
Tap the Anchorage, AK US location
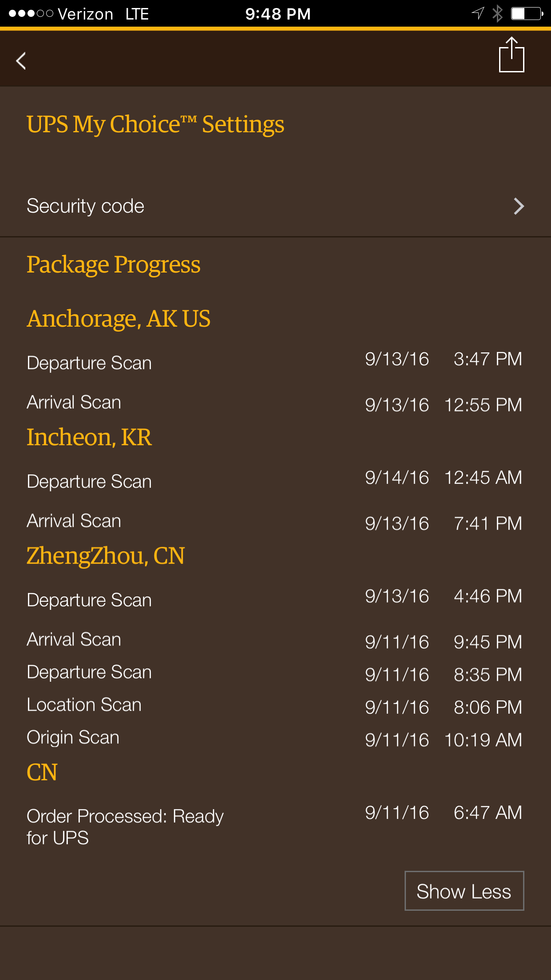tap(118, 319)
